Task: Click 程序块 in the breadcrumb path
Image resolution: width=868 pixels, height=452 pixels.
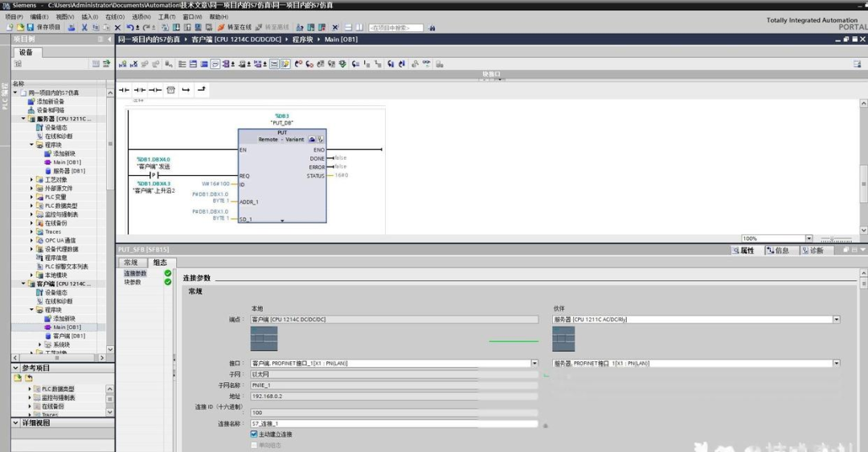Action: [x=302, y=39]
